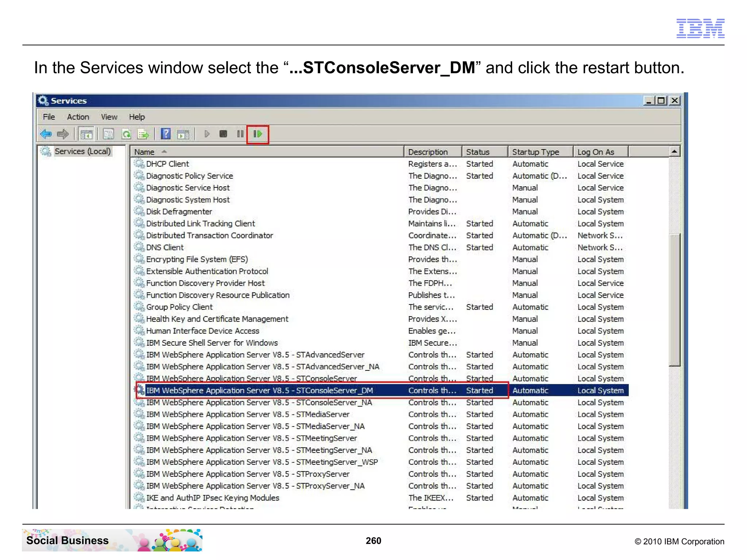Click the gear icon beside STProxyServer_NA
Viewport: 747px width, 560px height.
pyautogui.click(x=139, y=486)
